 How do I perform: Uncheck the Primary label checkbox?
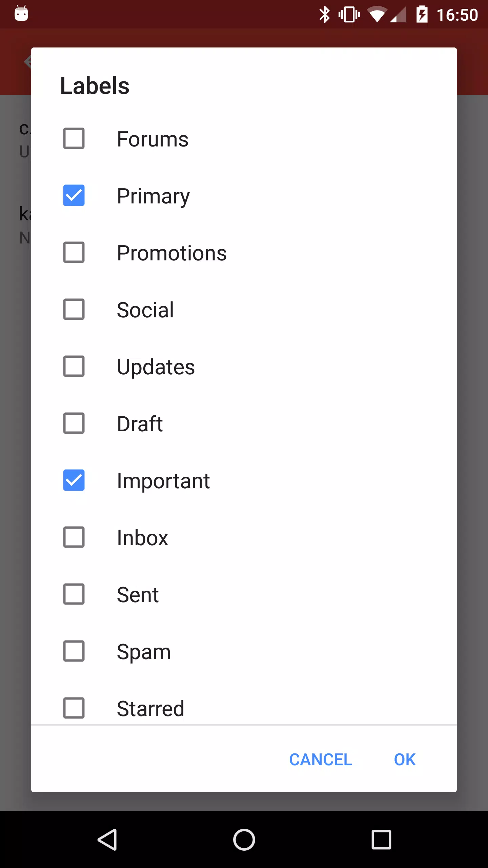click(74, 195)
